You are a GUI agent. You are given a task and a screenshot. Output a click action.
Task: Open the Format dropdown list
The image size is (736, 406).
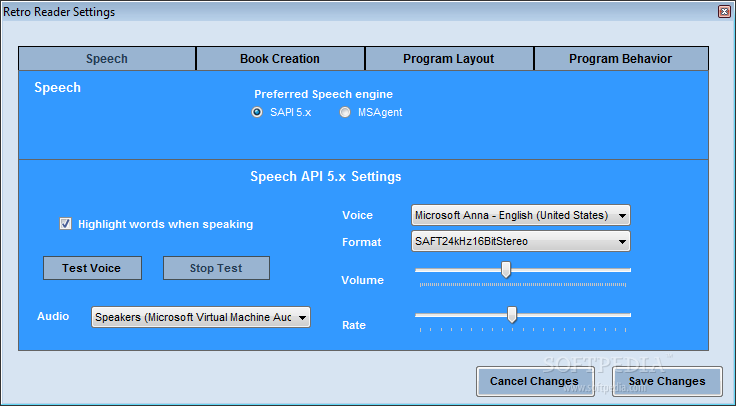click(x=521, y=241)
